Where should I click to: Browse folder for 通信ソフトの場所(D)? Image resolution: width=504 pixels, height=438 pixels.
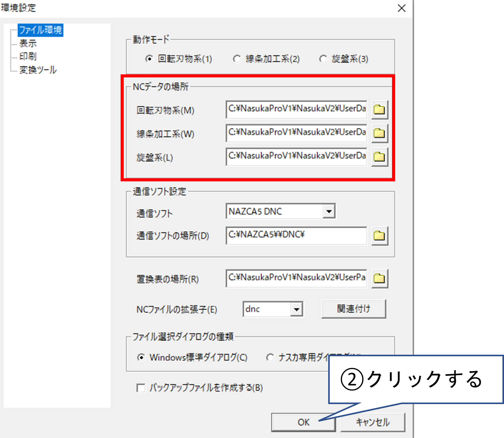379,236
